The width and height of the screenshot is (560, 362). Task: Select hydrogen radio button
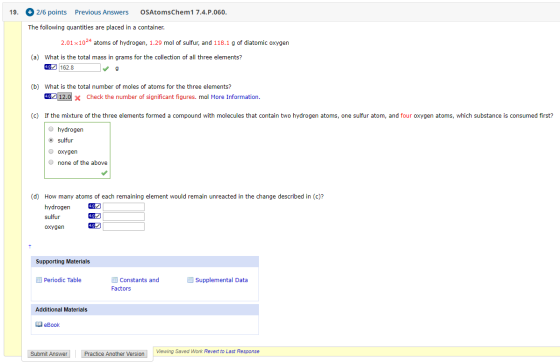click(51, 129)
